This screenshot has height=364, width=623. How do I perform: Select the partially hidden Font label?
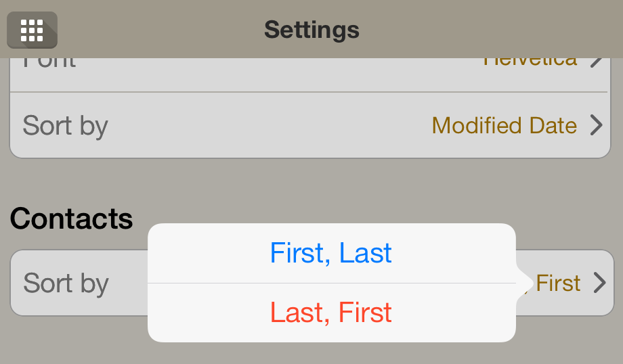pyautogui.click(x=49, y=63)
